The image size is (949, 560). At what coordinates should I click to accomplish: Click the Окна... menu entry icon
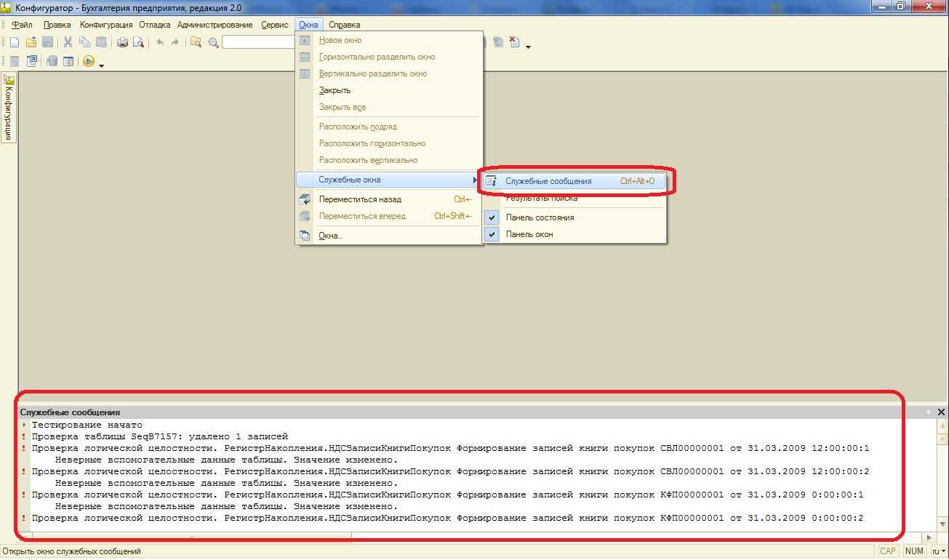point(305,236)
